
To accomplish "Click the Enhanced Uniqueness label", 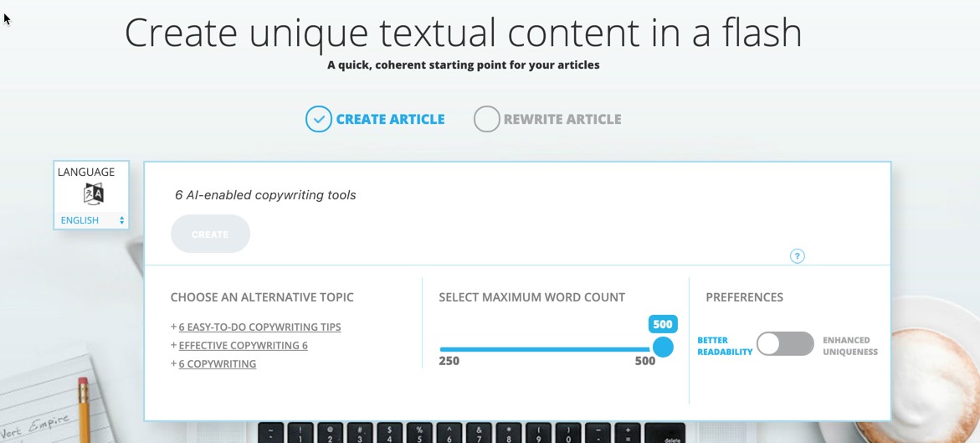I will 850,346.
